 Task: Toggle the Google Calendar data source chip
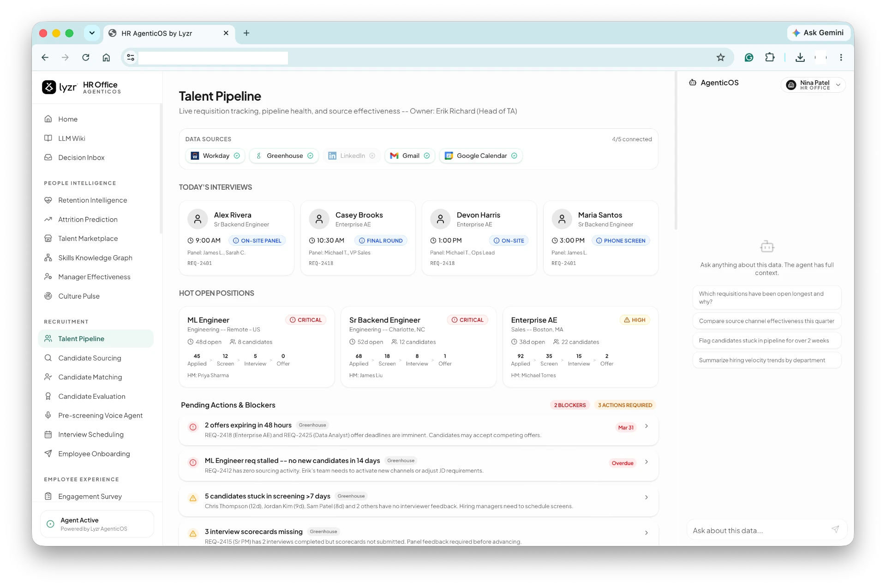(481, 156)
